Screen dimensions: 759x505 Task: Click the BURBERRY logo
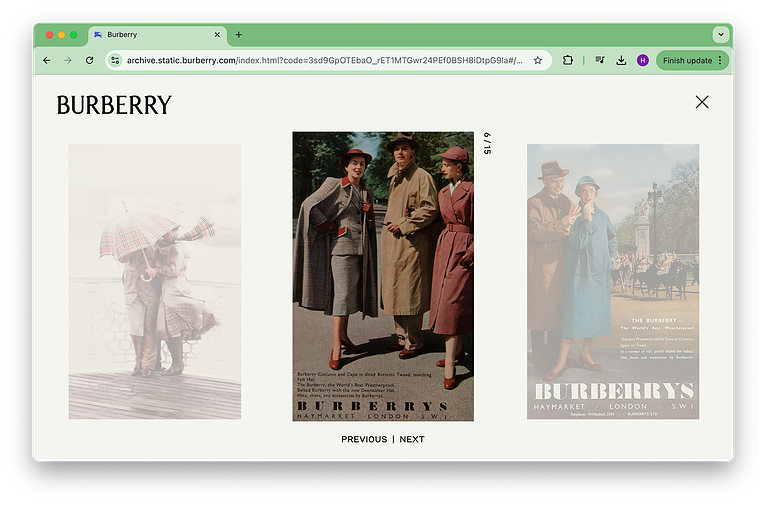pyautogui.click(x=114, y=105)
